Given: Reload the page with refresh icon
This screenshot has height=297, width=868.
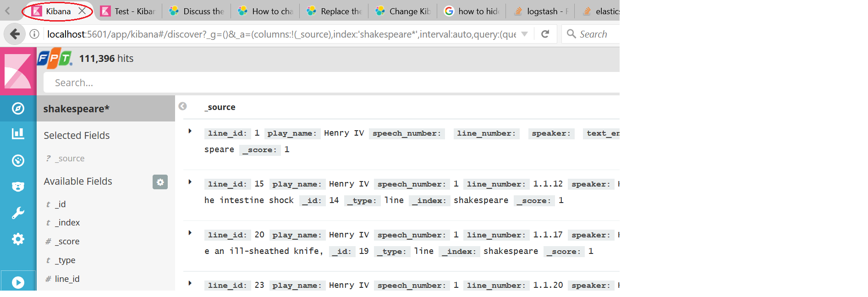Looking at the screenshot, I should (x=545, y=34).
